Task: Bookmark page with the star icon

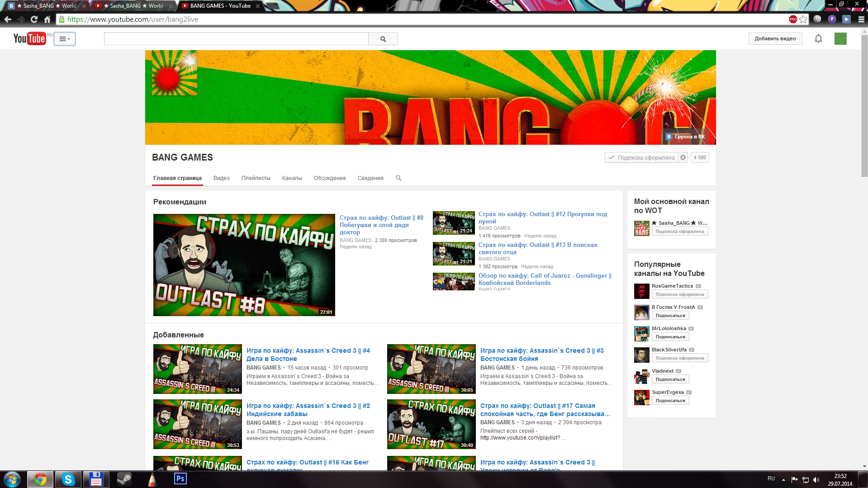Action: point(803,19)
